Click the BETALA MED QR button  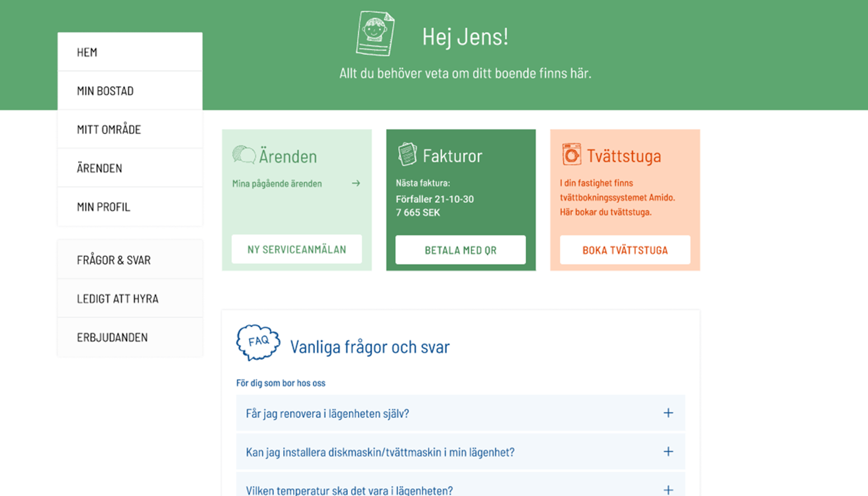click(460, 250)
